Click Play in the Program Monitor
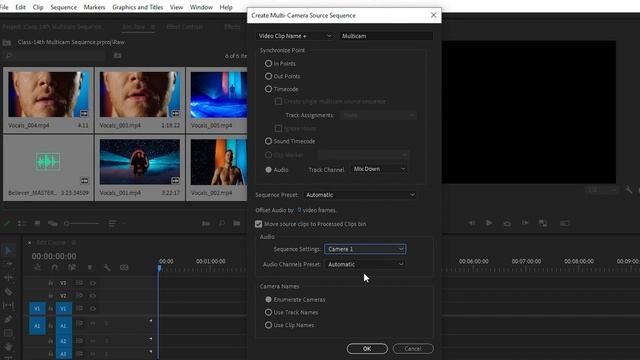640x360 pixels. [x=489, y=223]
